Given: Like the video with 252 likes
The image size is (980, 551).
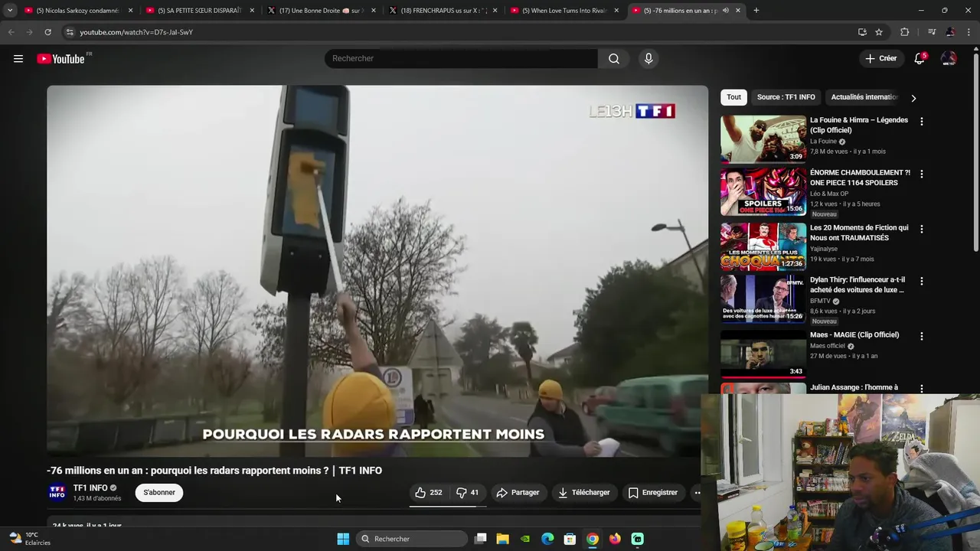Looking at the screenshot, I should tap(429, 493).
